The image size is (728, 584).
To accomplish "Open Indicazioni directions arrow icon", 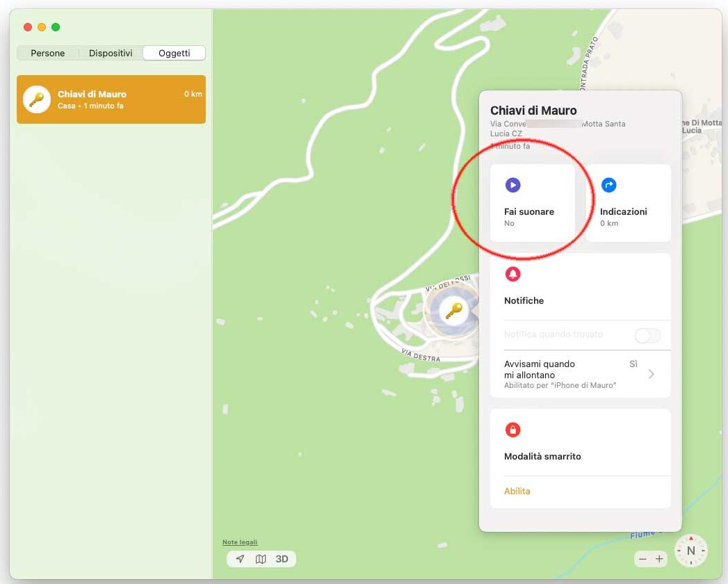I will 608,185.
